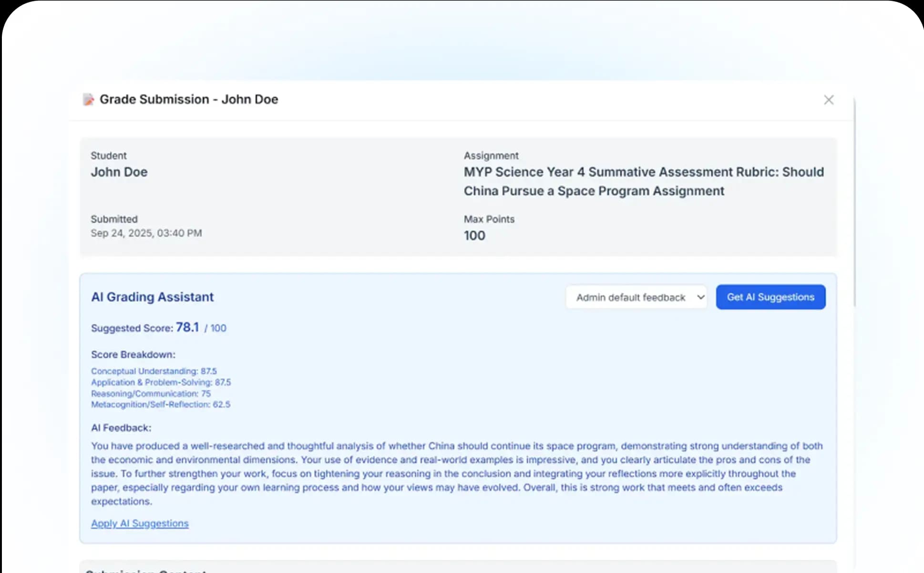Select the Metacognition/Self-Reflection score line
Image resolution: width=924 pixels, height=573 pixels.
pos(160,405)
